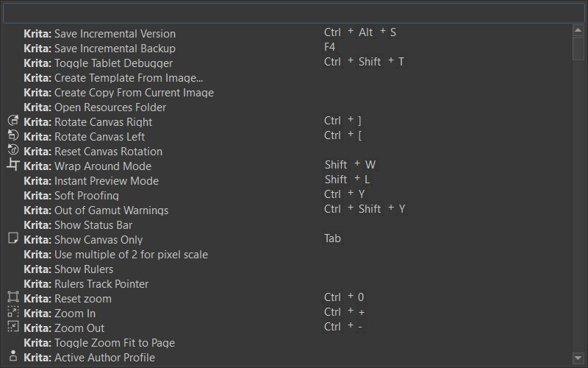This screenshot has width=588, height=368.
Task: Click the Zoom In magnifier icon
Action: [12, 312]
